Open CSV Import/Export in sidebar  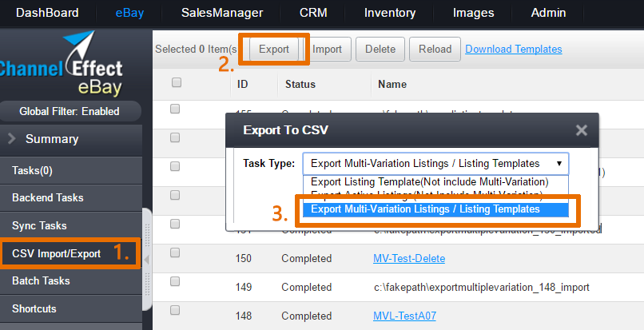point(70,253)
